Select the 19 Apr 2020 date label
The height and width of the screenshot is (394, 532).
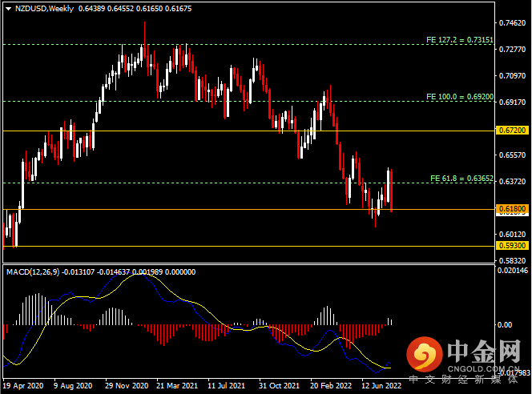[23, 386]
